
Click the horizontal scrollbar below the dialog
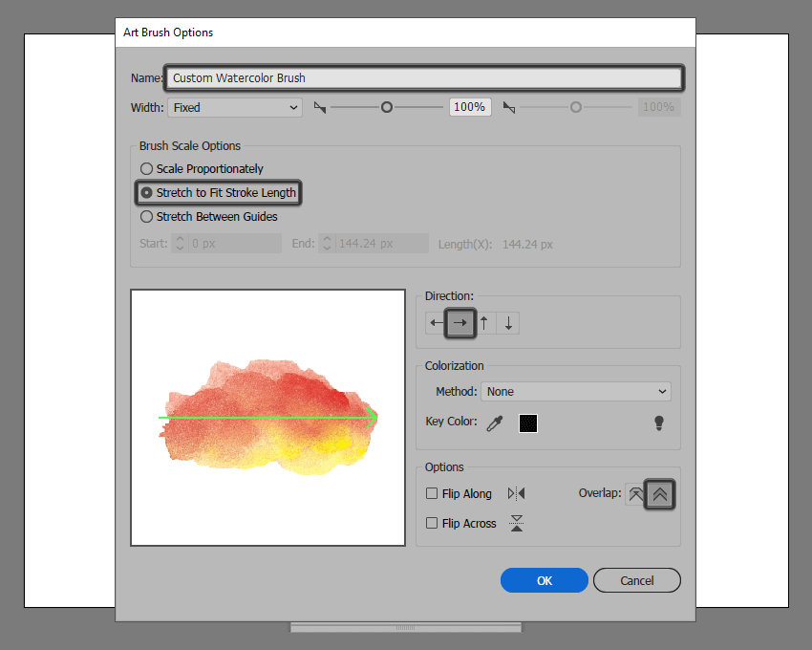point(405,628)
